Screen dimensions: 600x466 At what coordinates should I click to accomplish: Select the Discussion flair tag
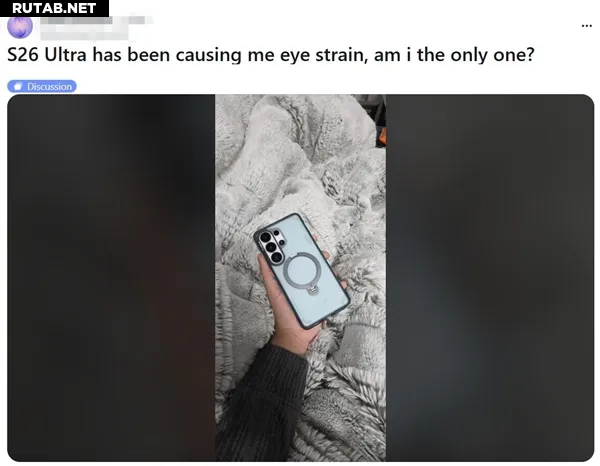point(42,86)
